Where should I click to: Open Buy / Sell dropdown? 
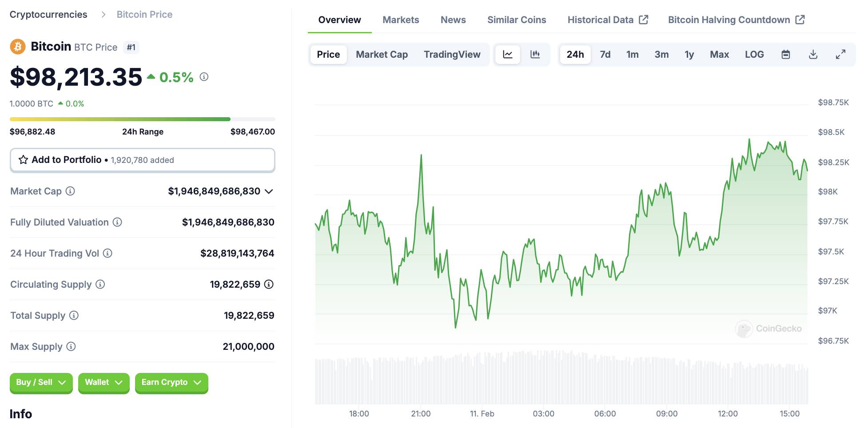click(41, 383)
